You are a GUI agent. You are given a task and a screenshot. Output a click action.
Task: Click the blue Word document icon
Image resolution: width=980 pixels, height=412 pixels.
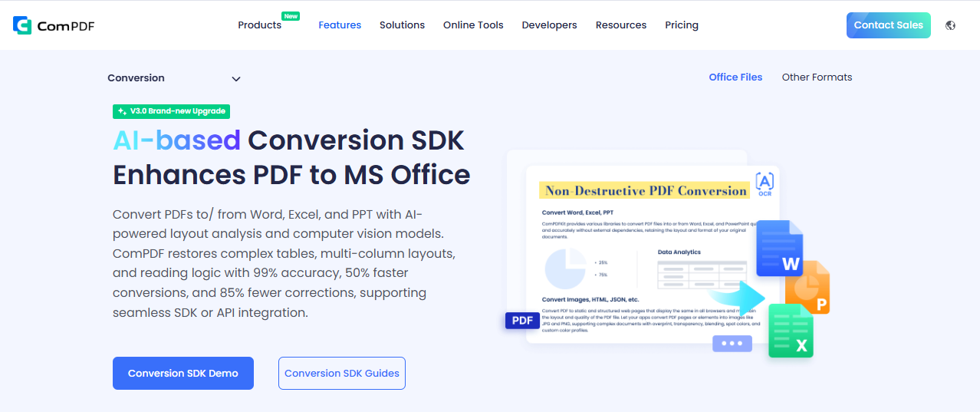tap(779, 249)
